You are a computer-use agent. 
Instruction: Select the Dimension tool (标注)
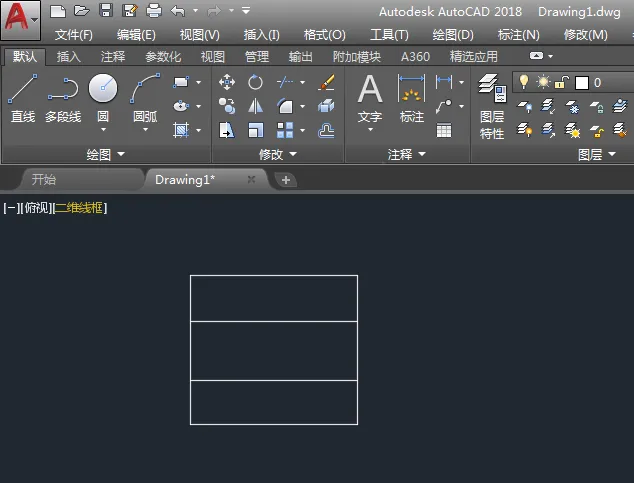[412, 99]
